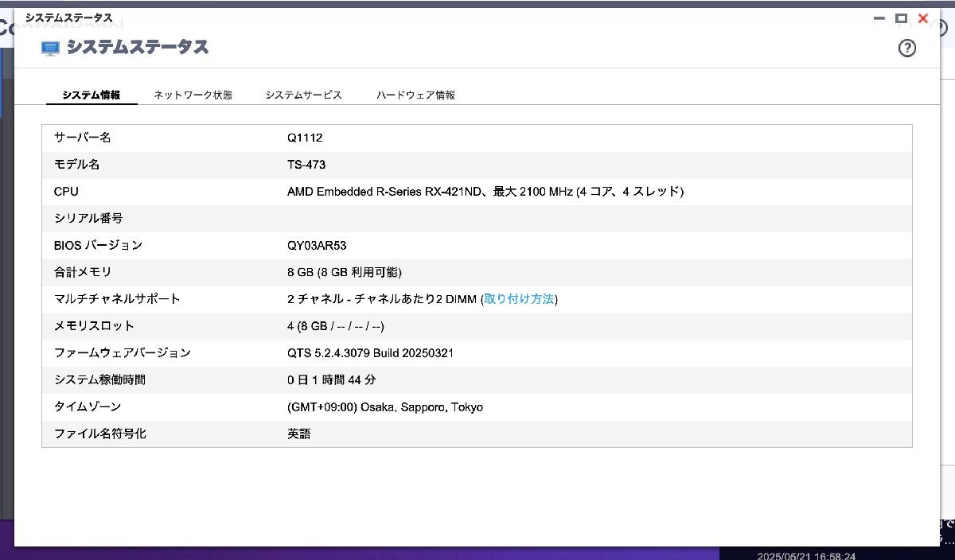Select the システム情報 tab

pyautogui.click(x=92, y=94)
